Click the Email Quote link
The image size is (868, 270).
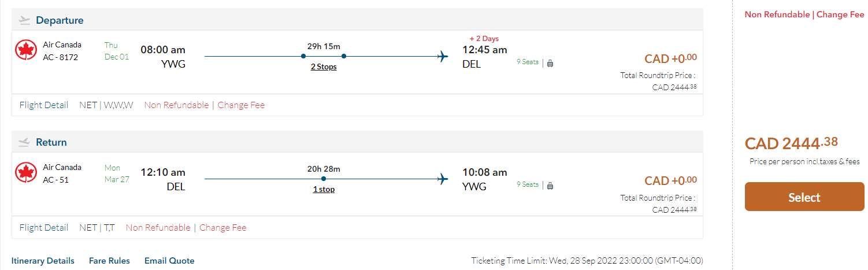169,261
